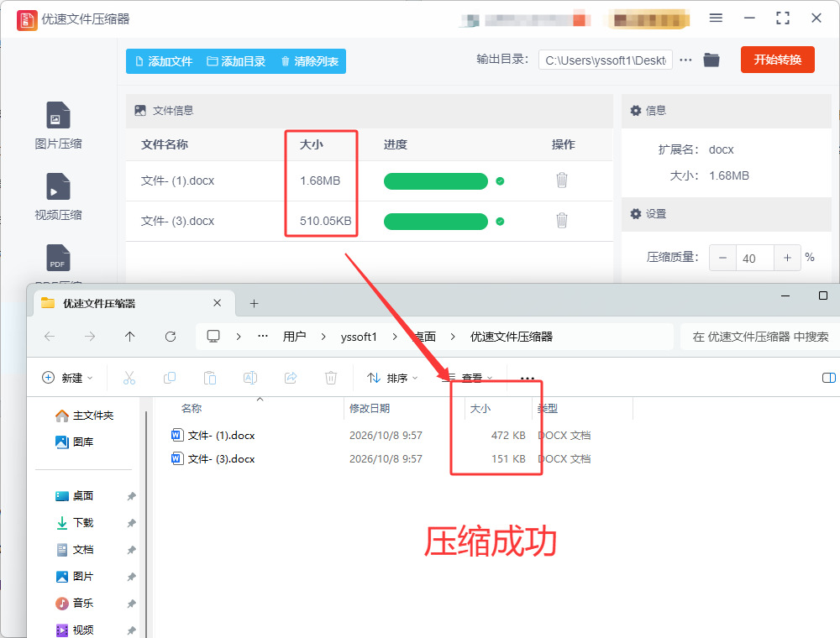Remove 文件- (3).docx using its trash icon
Image resolution: width=840 pixels, height=638 pixels.
tap(561, 221)
